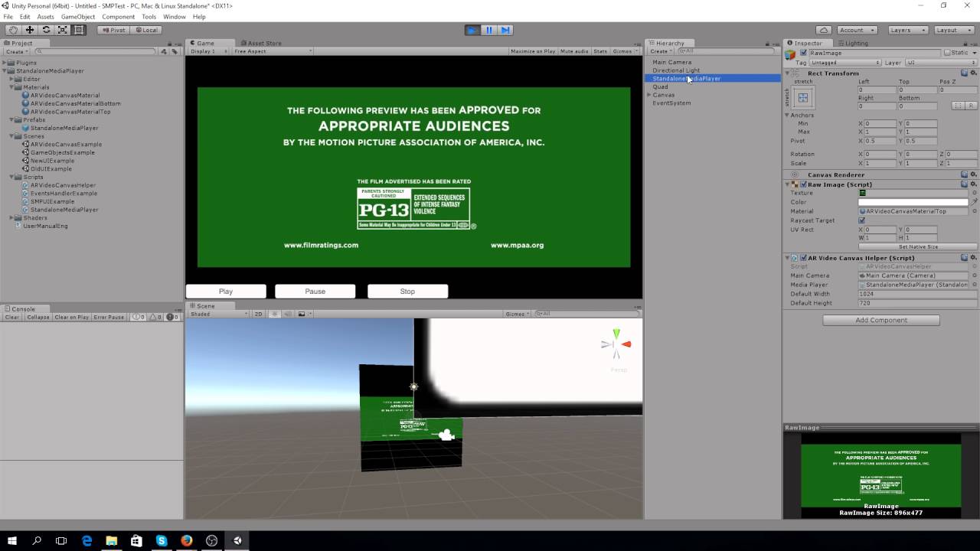The height and width of the screenshot is (551, 980).
Task: Open the Canvas Renderer help icon
Action: point(965,174)
